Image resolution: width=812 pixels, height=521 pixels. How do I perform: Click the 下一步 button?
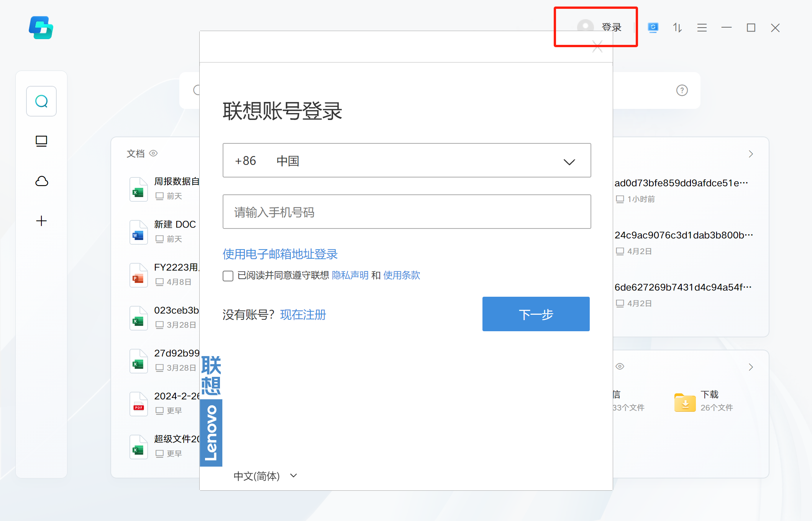(536, 314)
